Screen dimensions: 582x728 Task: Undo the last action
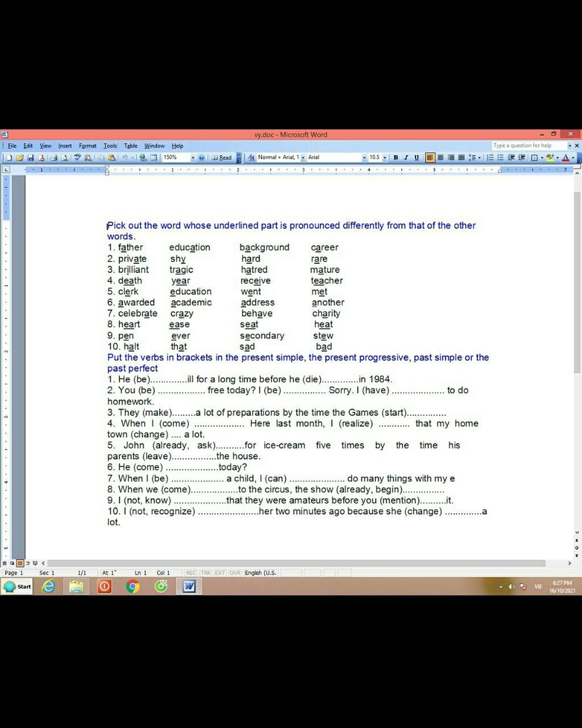(x=124, y=158)
